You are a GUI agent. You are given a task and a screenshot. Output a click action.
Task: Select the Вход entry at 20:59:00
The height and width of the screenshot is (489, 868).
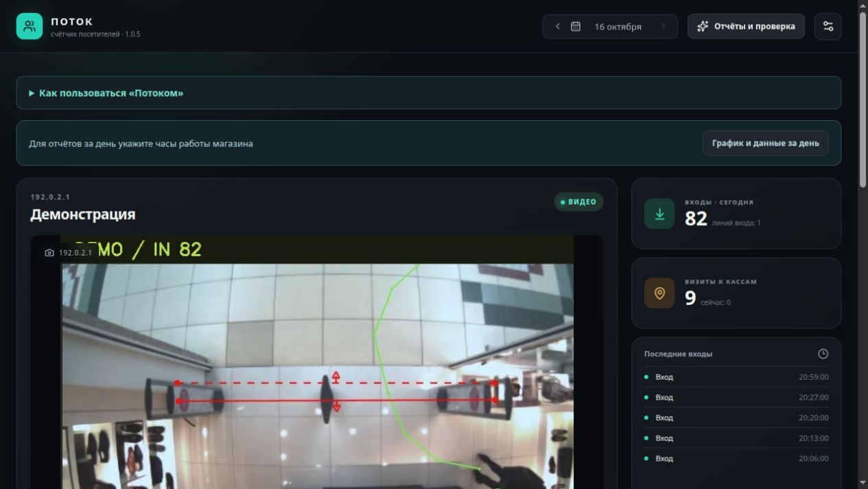click(x=736, y=377)
